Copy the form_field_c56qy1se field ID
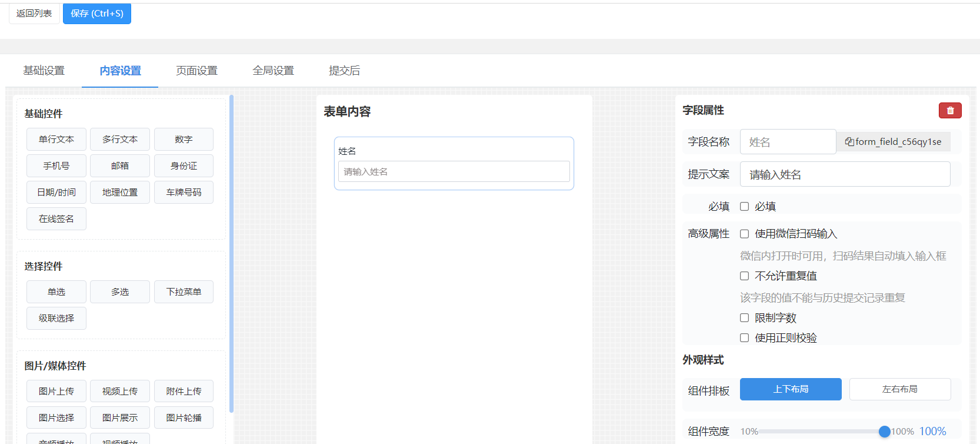 pyautogui.click(x=893, y=142)
